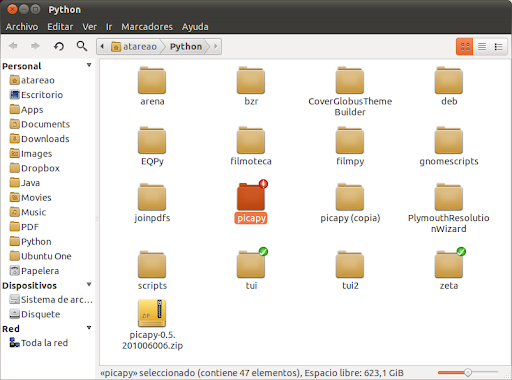The height and width of the screenshot is (380, 512).
Task: Collapse the Red sidebar section
Action: pyautogui.click(x=89, y=328)
